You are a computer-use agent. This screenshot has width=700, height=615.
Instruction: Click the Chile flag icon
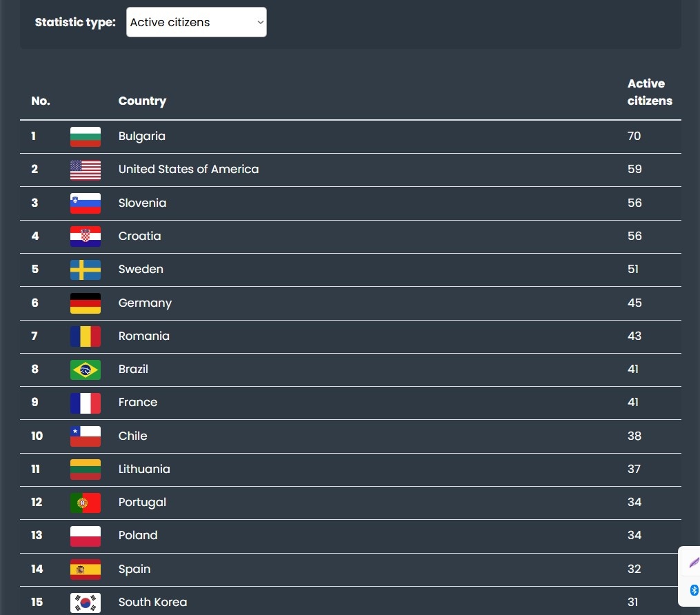(x=86, y=436)
